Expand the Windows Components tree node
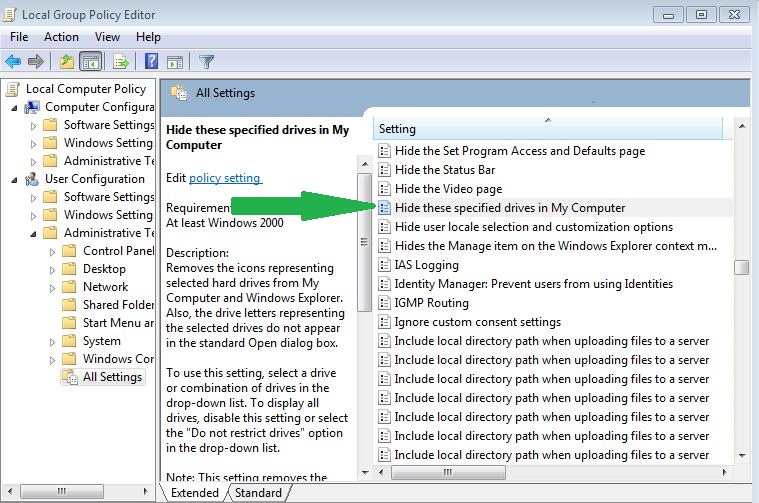This screenshot has height=503, width=759. 52,360
